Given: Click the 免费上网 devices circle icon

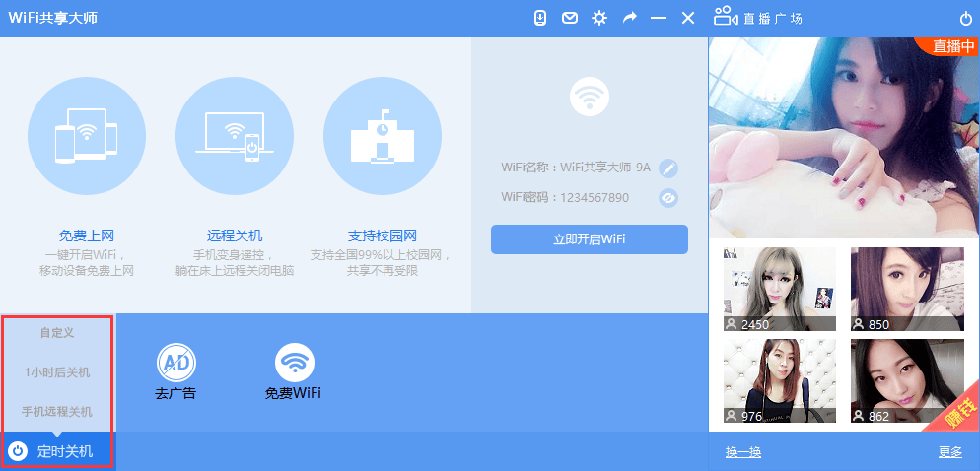Looking at the screenshot, I should [x=86, y=136].
